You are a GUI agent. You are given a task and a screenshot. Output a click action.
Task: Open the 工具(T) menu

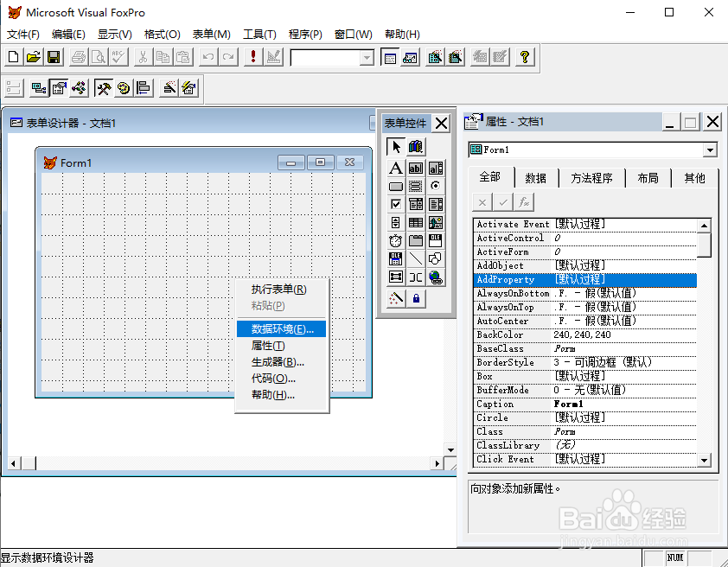pos(259,35)
